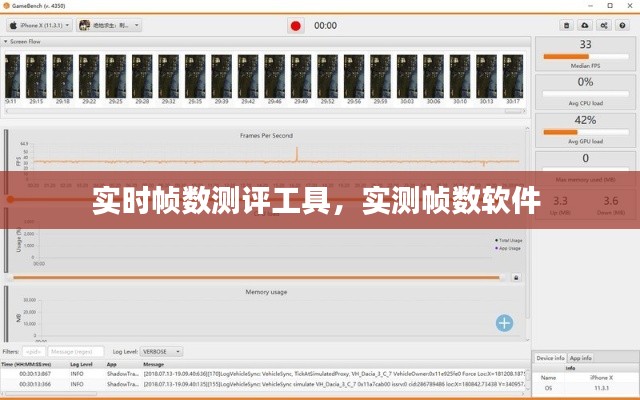Click the red record button
The image size is (640, 400).
295,25
